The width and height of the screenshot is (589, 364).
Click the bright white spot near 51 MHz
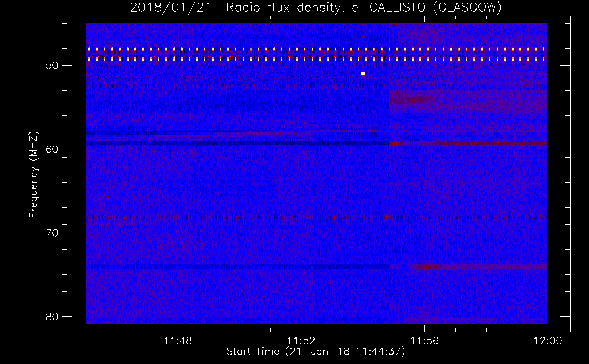point(363,74)
